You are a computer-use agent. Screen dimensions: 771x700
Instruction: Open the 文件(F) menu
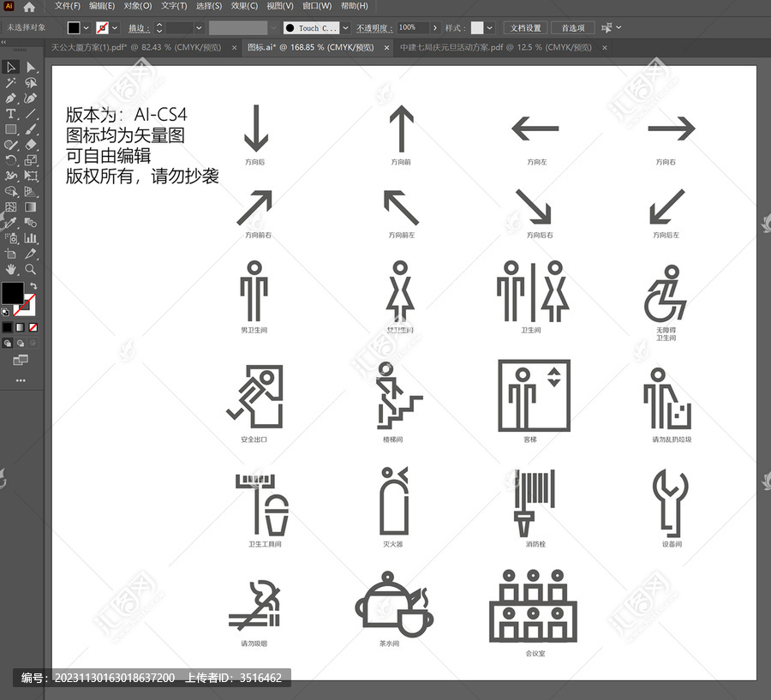pos(68,6)
